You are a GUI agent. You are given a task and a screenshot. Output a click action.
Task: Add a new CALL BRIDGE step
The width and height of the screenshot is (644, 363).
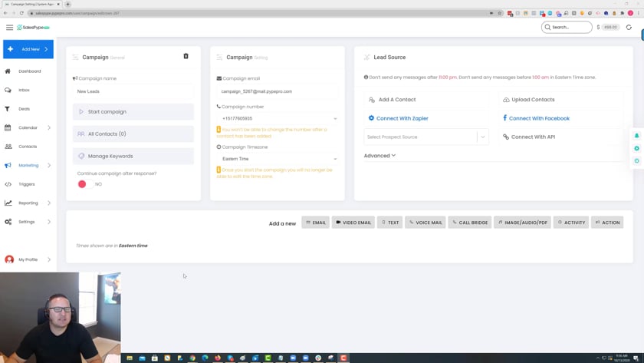coord(470,223)
